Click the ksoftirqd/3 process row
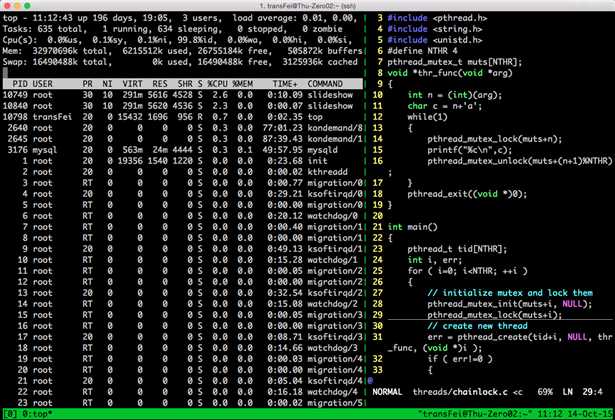The image size is (615, 420). click(x=182, y=337)
